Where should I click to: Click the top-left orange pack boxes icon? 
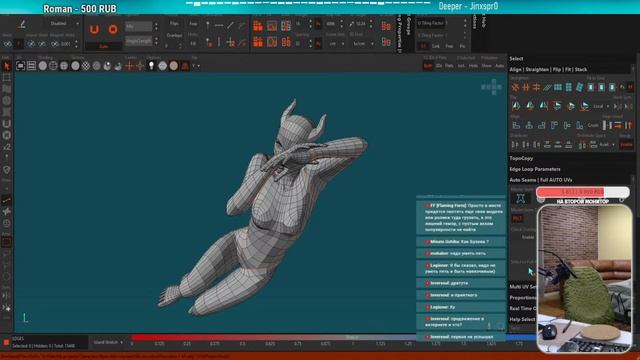[258, 27]
